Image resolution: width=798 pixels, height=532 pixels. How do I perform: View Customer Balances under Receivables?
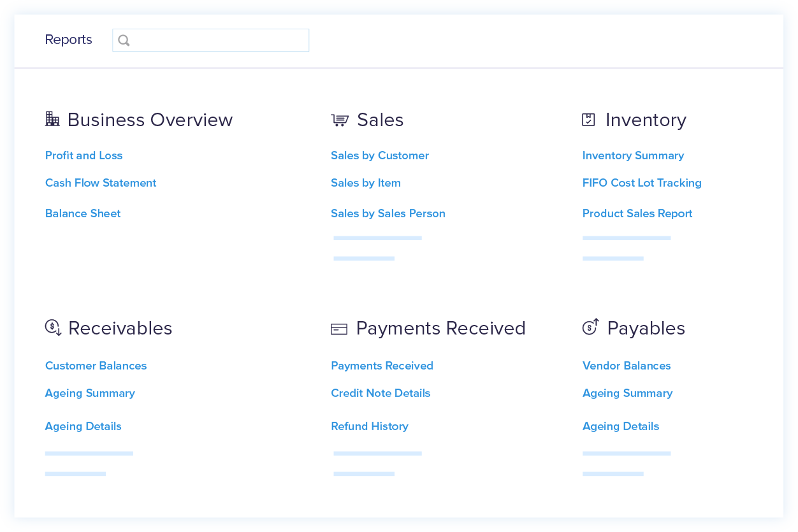point(96,366)
